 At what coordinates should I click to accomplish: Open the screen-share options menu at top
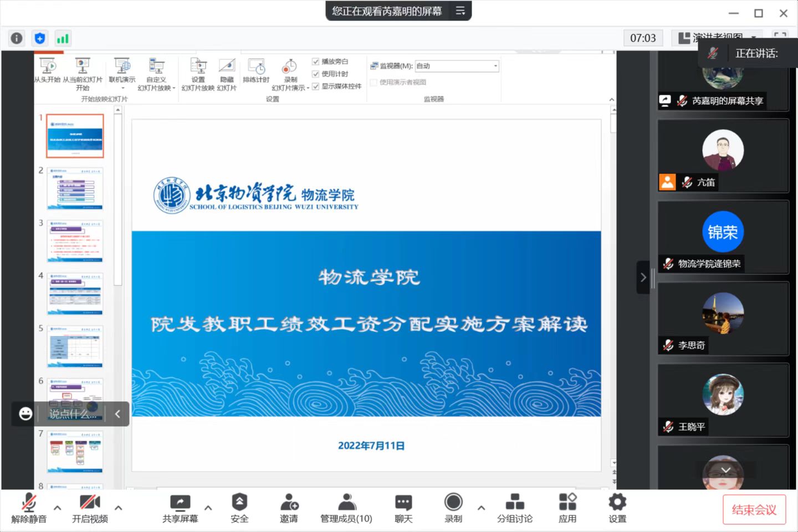pyautogui.click(x=460, y=11)
